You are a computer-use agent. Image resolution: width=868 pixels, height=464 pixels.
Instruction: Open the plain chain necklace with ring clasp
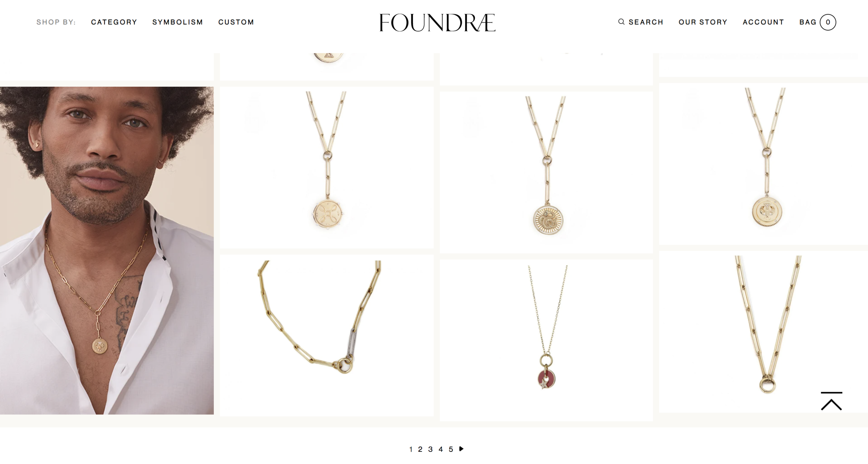763,332
